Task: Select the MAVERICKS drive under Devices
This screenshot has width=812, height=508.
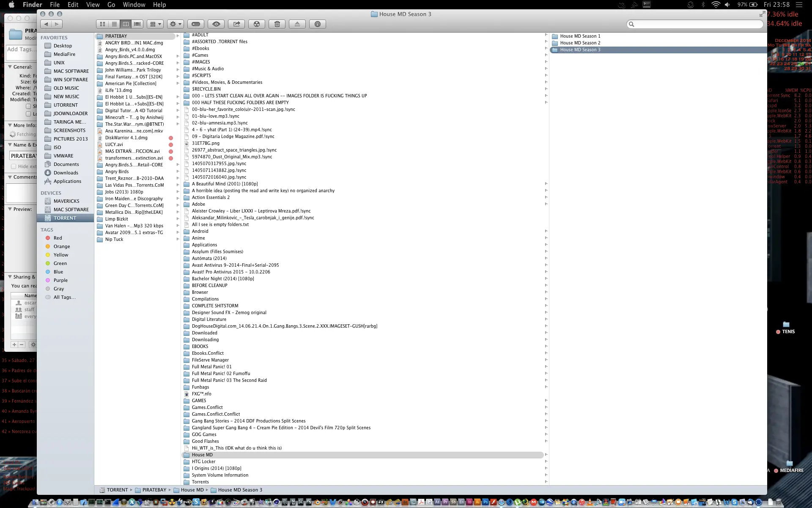Action: pos(66,201)
